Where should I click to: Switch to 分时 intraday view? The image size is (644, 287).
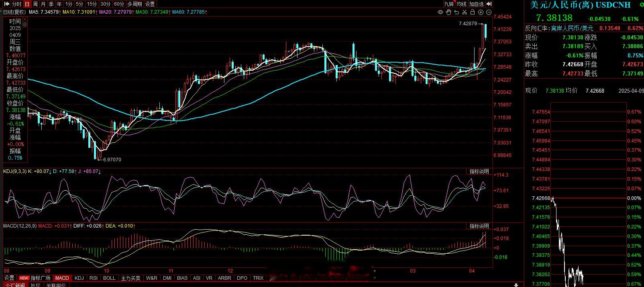click(16, 4)
